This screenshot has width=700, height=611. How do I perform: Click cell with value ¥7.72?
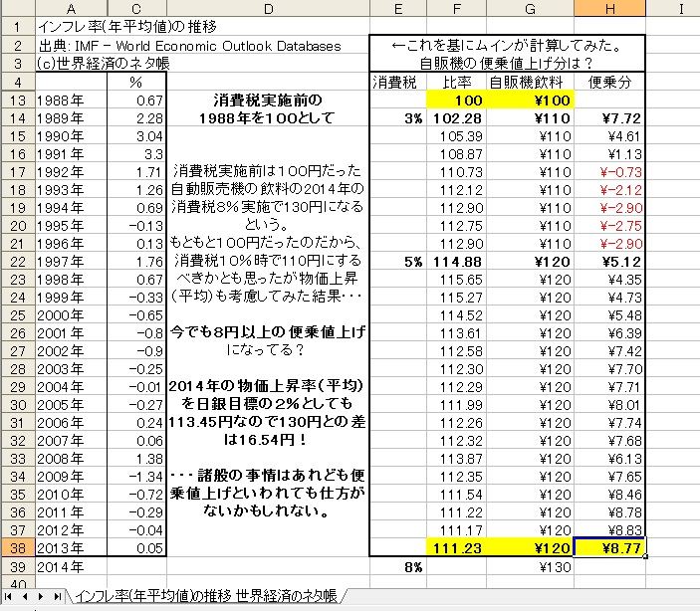pos(609,118)
